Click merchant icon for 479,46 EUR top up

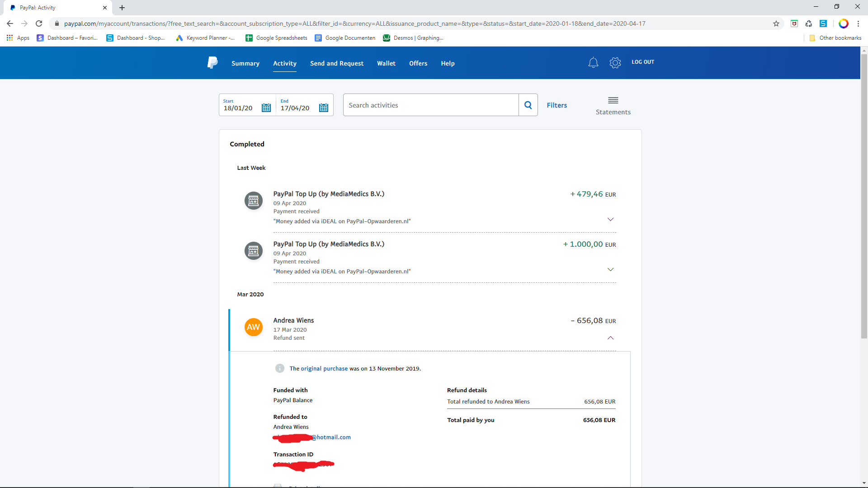pos(254,201)
